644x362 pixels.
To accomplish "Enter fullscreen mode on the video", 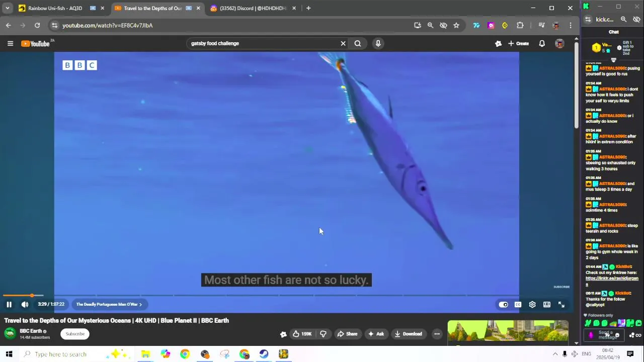I will click(561, 304).
